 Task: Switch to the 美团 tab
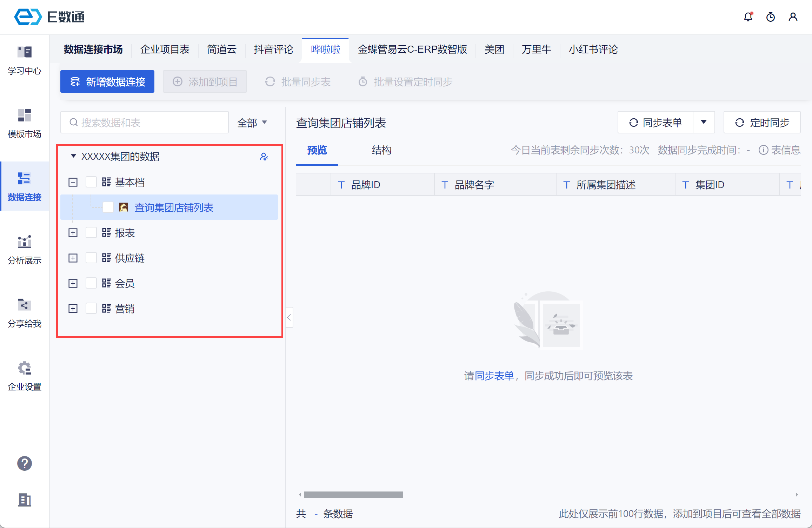pos(494,49)
